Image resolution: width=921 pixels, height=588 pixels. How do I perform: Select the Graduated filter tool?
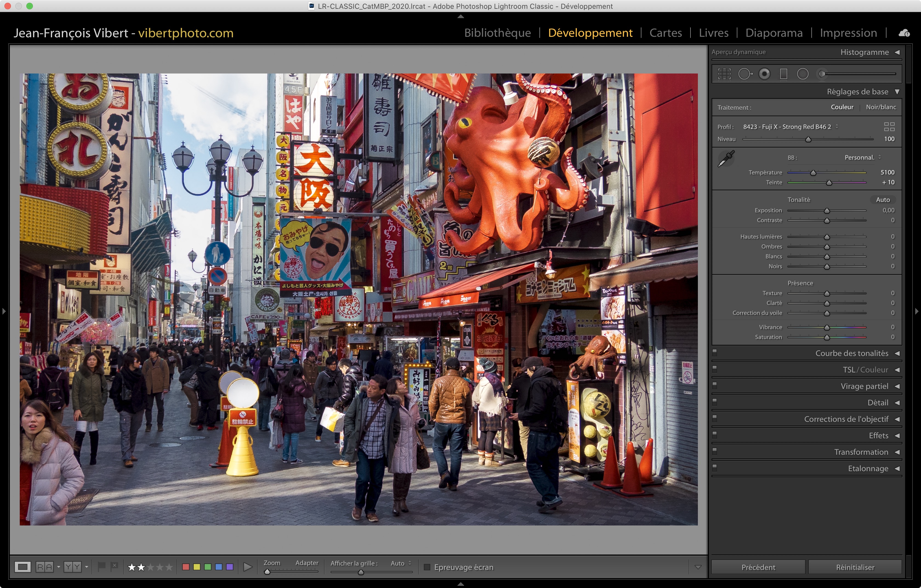pos(783,74)
